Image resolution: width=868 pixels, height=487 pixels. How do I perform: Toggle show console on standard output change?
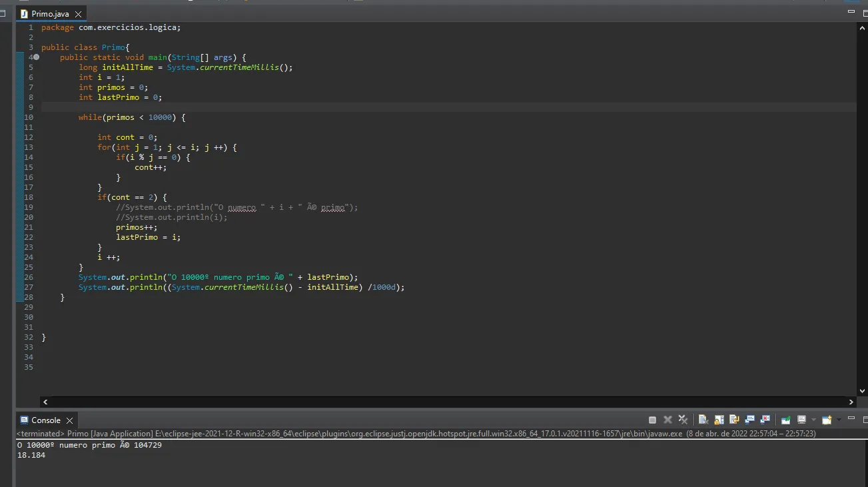(749, 420)
